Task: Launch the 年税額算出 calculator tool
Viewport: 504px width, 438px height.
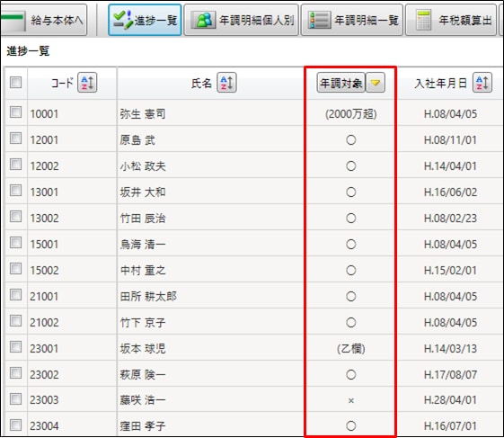Action: tap(451, 20)
